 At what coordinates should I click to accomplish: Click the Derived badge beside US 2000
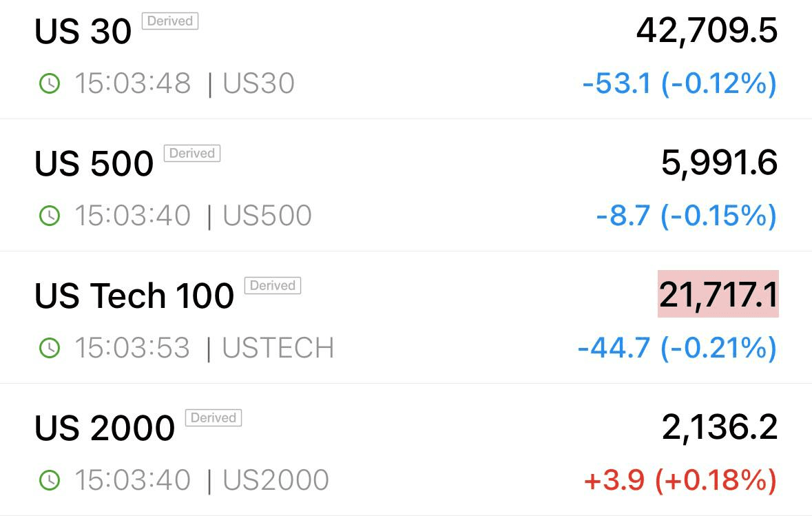click(214, 417)
